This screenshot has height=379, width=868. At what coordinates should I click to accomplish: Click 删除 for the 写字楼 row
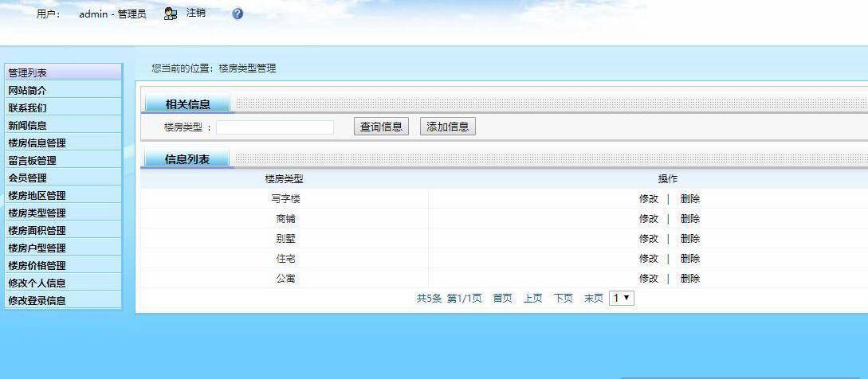coord(690,199)
